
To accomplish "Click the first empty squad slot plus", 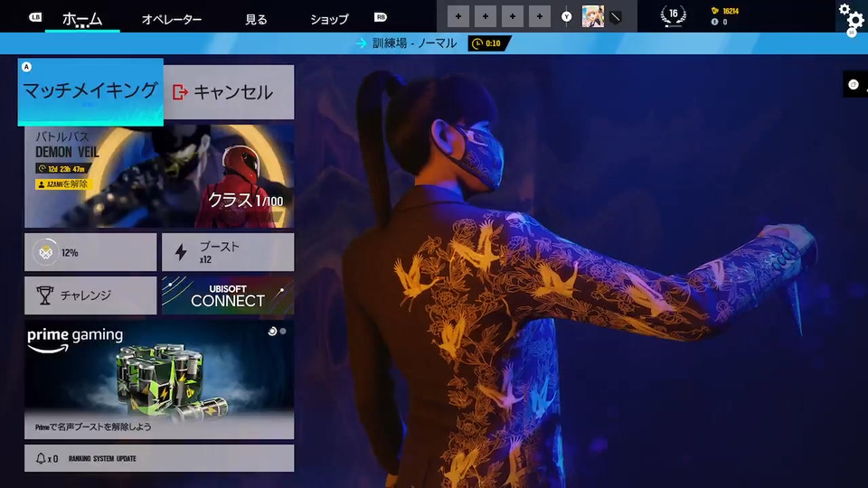I will (x=458, y=16).
